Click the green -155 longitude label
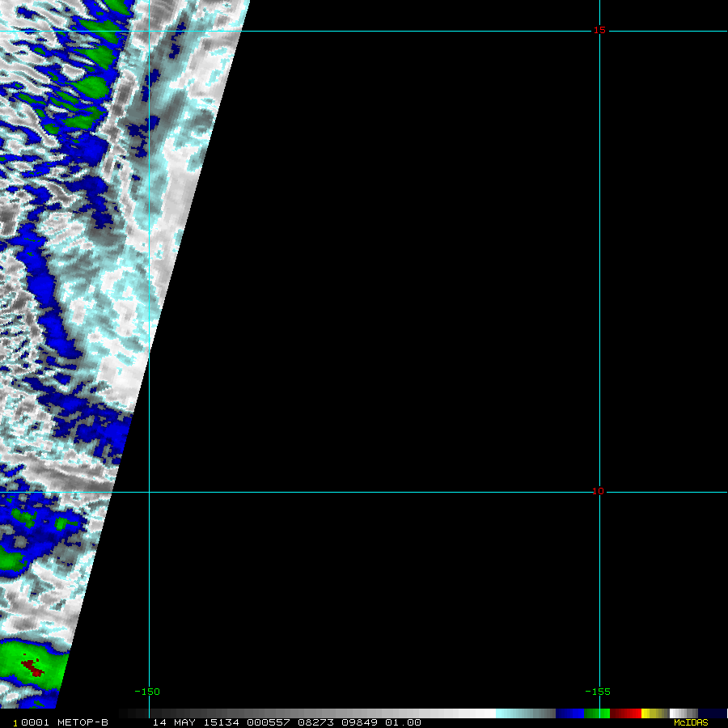Viewport: 728px width, 728px height. pos(598,692)
